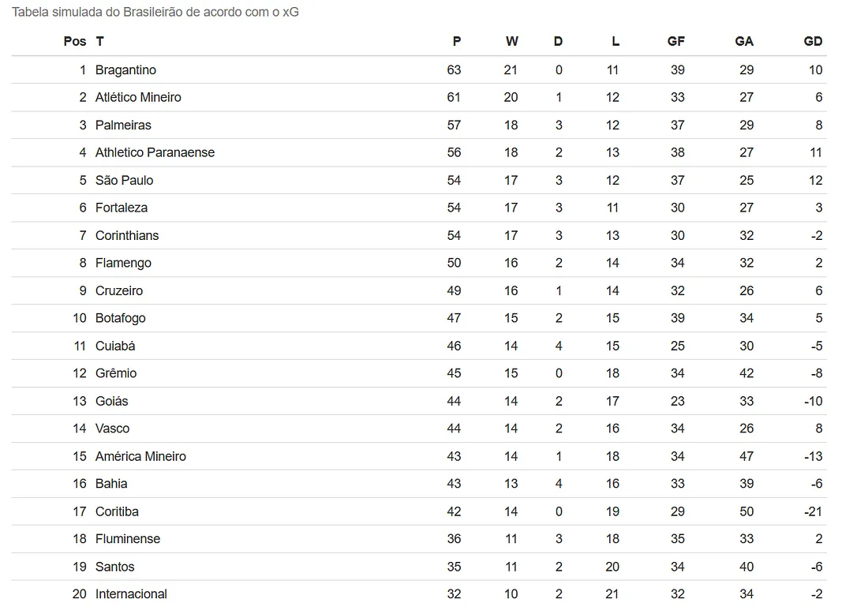Sort by the P points column header
The image size is (868, 614).
[456, 41]
